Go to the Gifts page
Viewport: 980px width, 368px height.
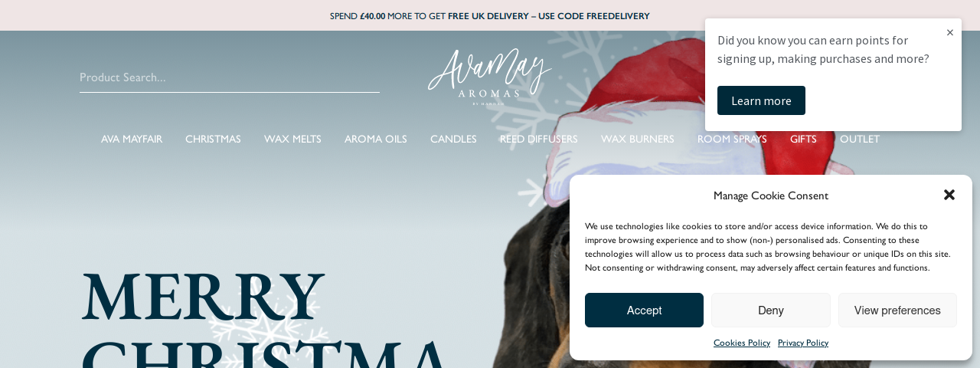(803, 139)
